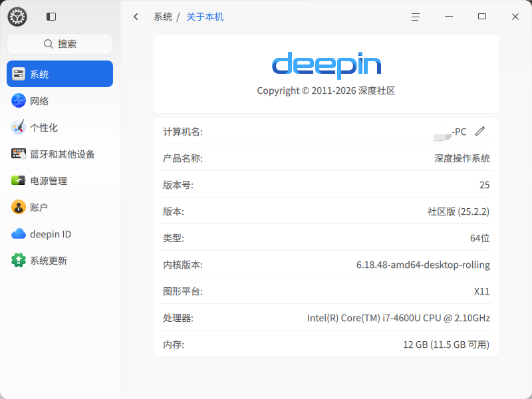Image resolution: width=532 pixels, height=399 pixels.
Task: Click the 计算机名 label
Action: [183, 132]
